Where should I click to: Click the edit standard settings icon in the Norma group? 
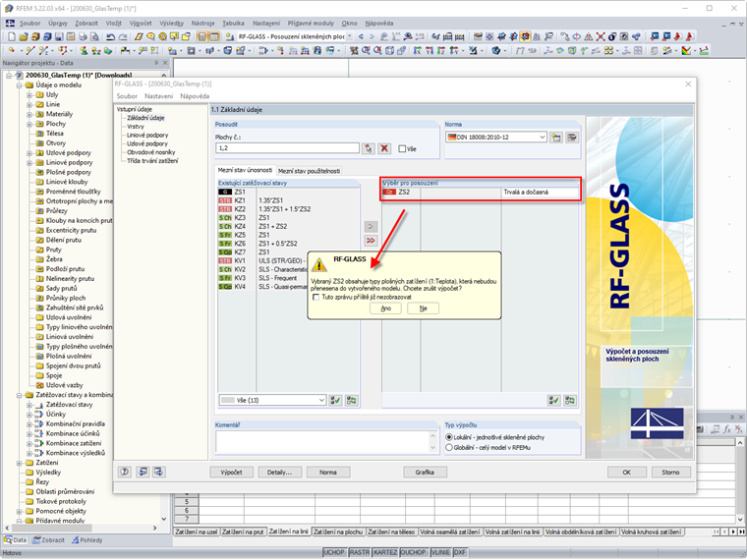click(572, 138)
